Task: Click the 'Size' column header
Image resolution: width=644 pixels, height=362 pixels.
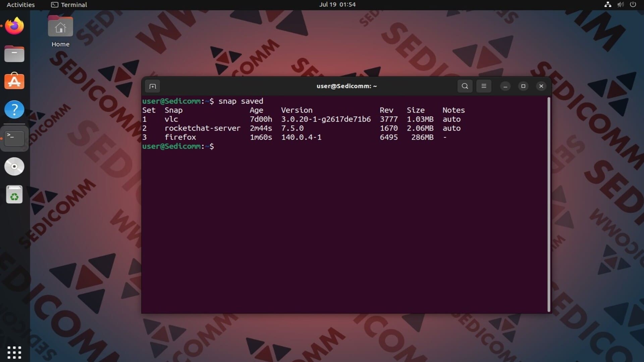Action: [416, 110]
